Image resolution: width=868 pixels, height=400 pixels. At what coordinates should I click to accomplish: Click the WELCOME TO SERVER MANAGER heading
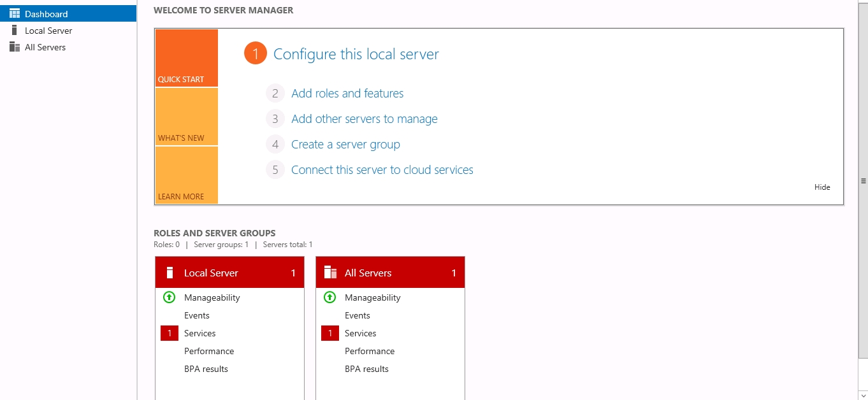[224, 10]
